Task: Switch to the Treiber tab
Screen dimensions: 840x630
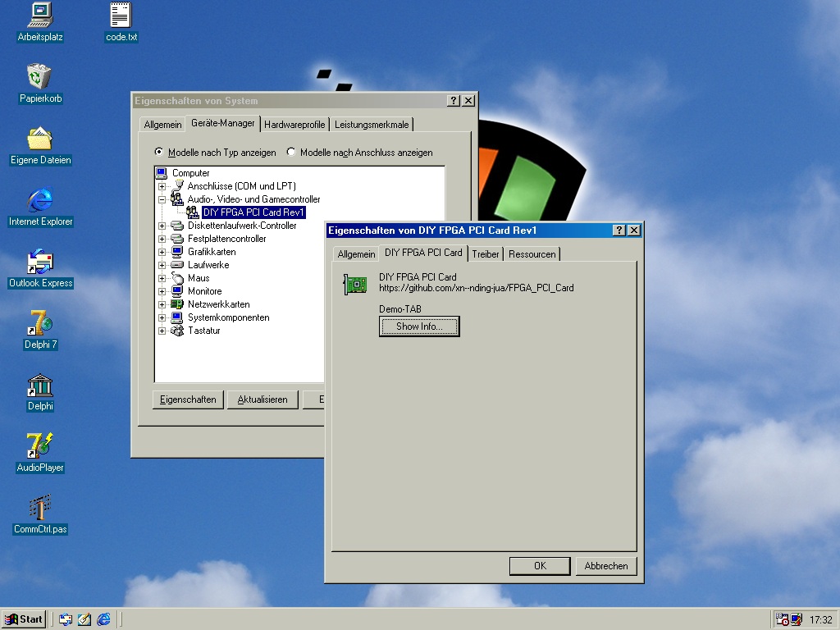Action: (486, 254)
